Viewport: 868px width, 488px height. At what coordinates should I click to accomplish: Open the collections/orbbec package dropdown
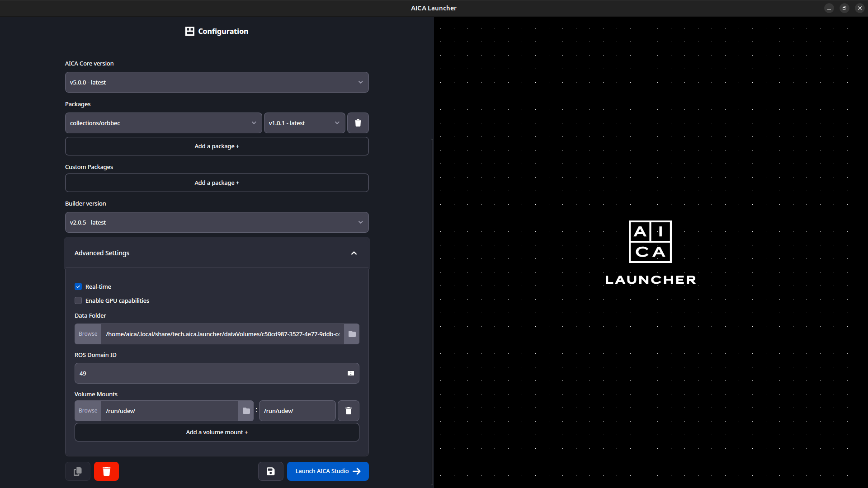pos(163,123)
